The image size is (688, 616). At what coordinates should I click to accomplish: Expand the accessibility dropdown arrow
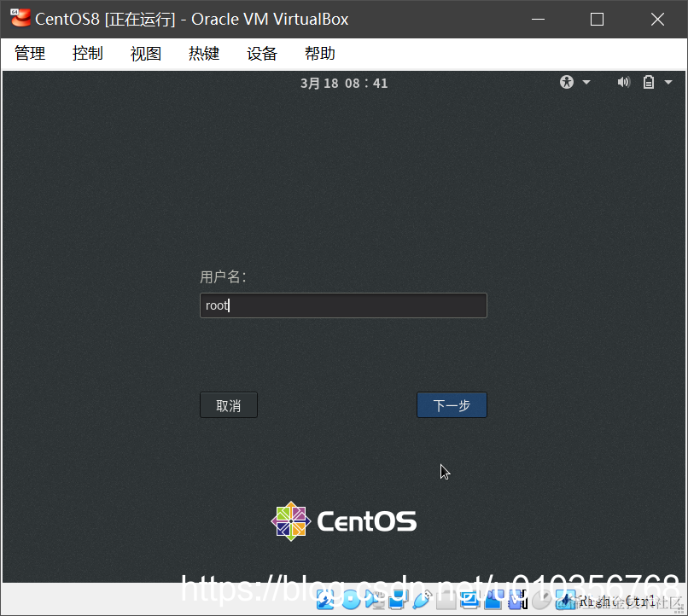(x=586, y=83)
